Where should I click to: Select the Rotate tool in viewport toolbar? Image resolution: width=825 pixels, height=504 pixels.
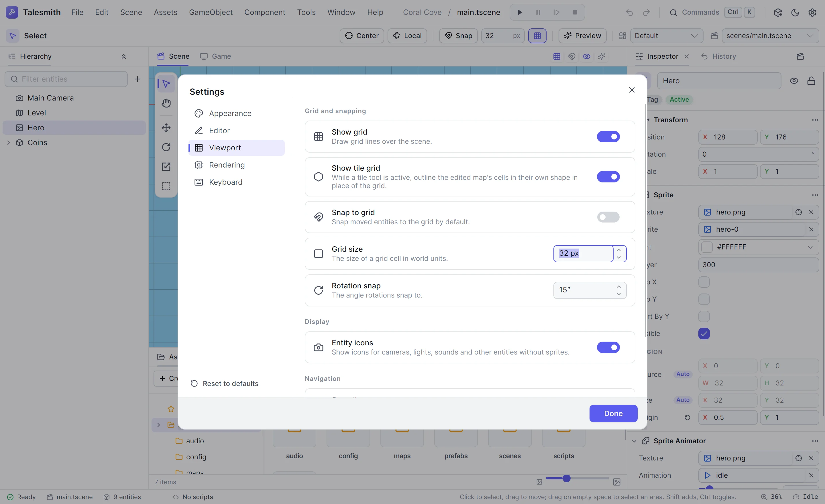coord(166,147)
